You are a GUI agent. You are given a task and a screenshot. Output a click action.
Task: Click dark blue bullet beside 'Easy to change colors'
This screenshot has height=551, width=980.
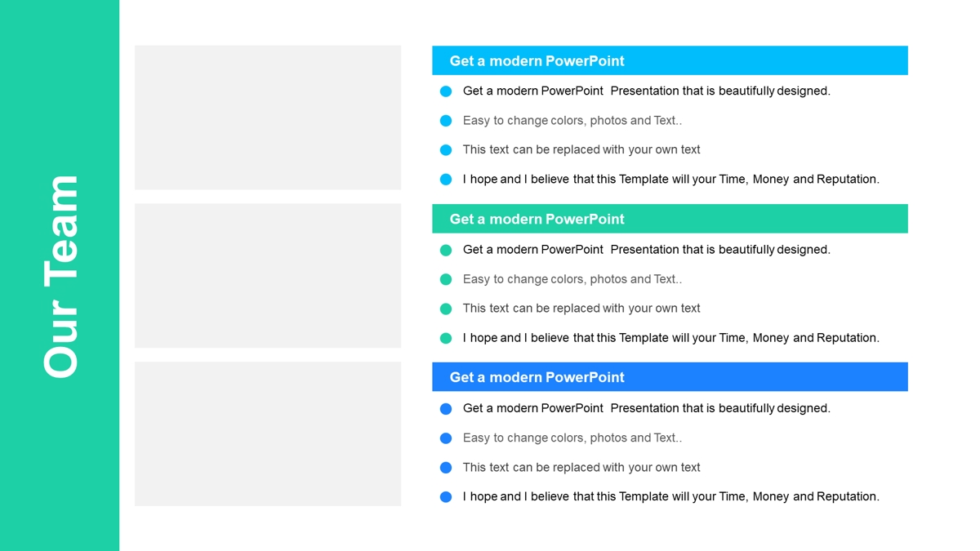pyautogui.click(x=446, y=438)
